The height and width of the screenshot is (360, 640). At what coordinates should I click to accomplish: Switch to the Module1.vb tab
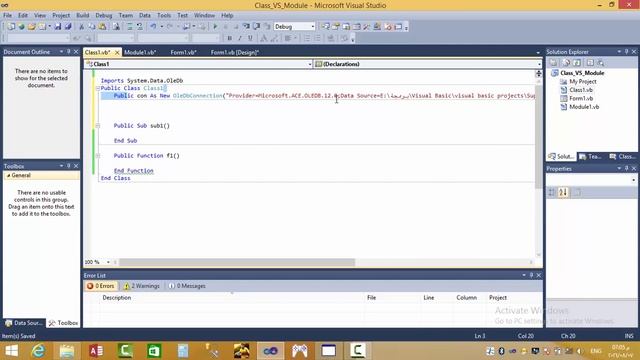(x=140, y=52)
